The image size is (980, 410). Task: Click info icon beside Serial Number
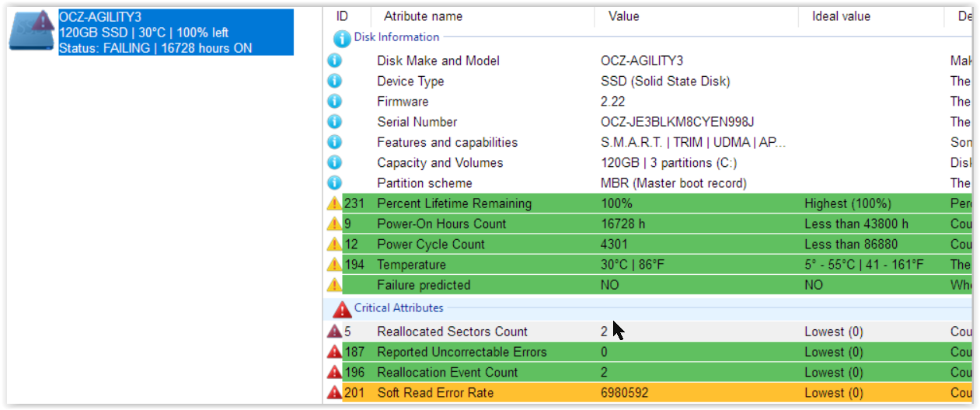pyautogui.click(x=335, y=122)
